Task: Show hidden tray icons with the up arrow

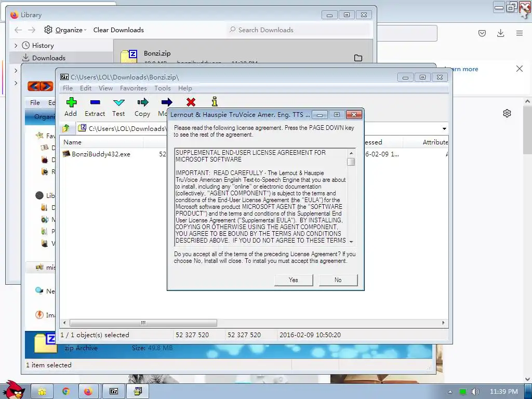Action: 450,392
